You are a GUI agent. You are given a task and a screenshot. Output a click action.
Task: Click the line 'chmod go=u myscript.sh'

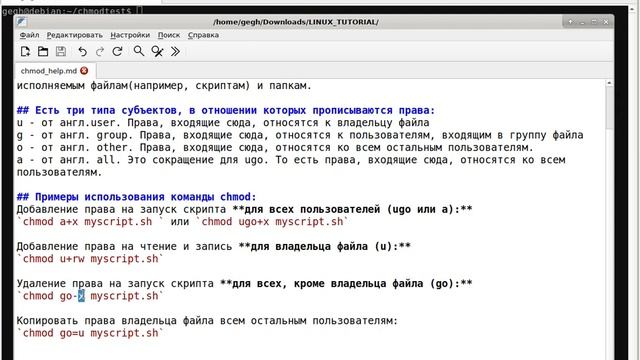pos(90,333)
